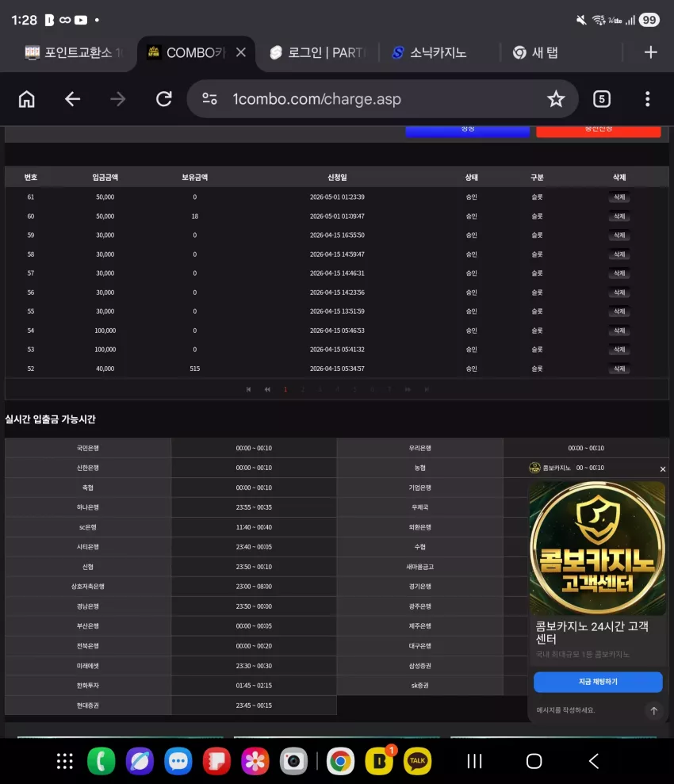
Task: Open the Gallery flower app in dock
Action: coord(255,761)
